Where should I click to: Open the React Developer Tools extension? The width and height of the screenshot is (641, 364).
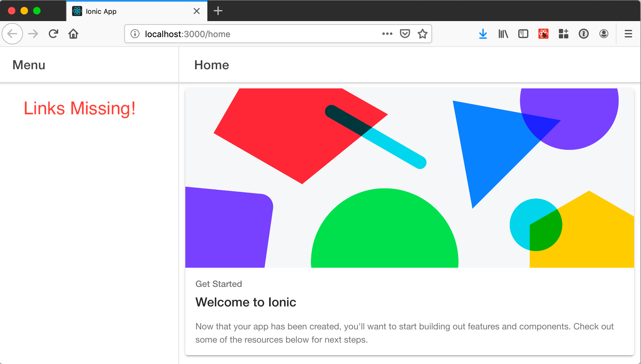(x=543, y=34)
